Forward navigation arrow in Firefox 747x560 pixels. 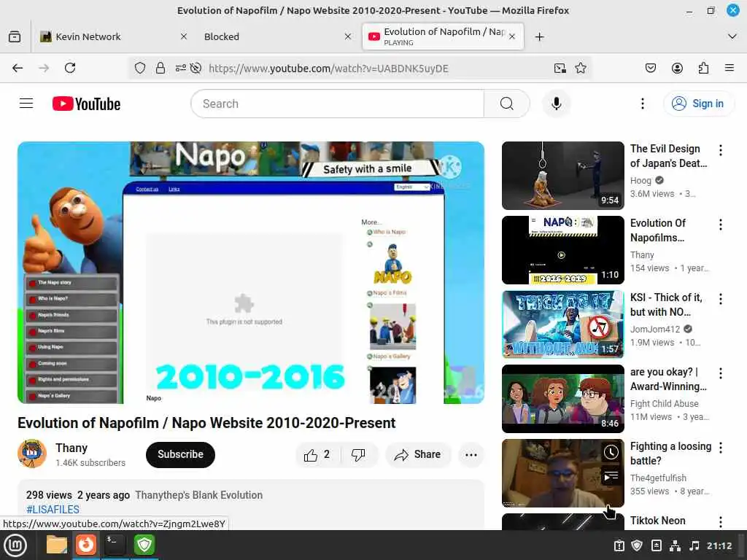click(44, 68)
